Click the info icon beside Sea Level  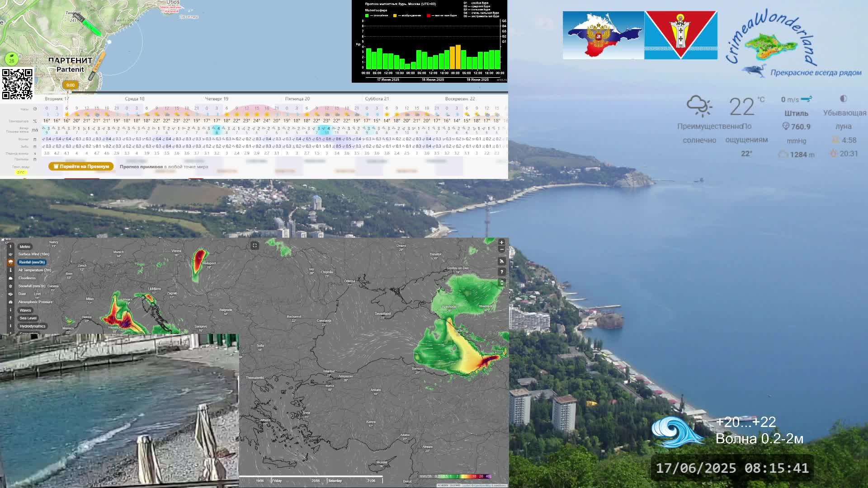click(x=10, y=318)
